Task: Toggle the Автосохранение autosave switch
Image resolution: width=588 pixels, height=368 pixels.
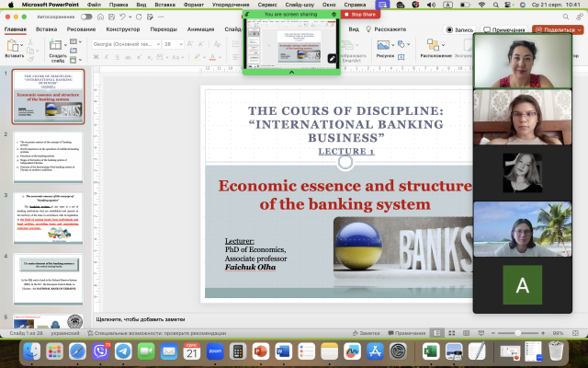Action: [x=86, y=17]
